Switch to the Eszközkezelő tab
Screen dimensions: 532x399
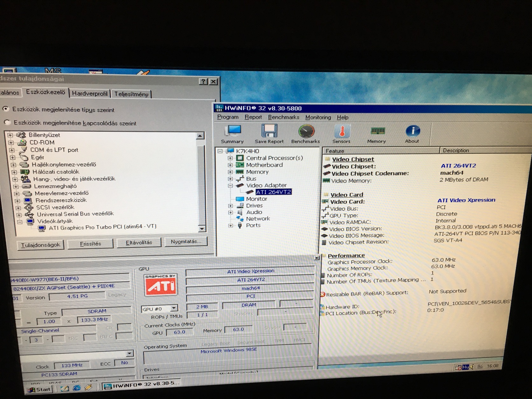tap(45, 92)
